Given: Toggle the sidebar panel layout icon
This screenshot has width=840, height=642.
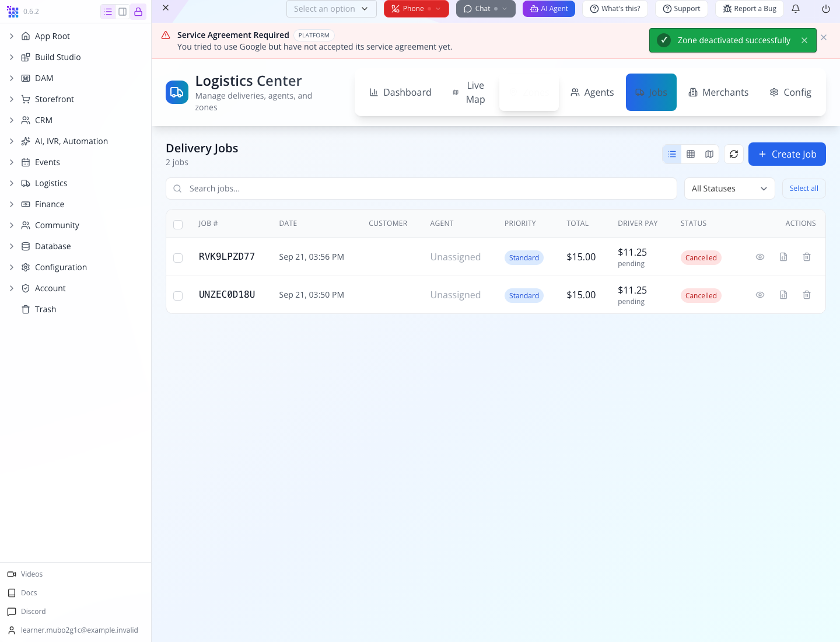Looking at the screenshot, I should click(123, 12).
